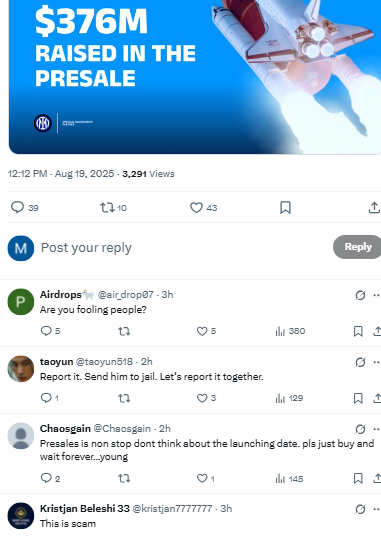The height and width of the screenshot is (537, 381).
Task: Open the $376M presale image
Action: tap(195, 77)
